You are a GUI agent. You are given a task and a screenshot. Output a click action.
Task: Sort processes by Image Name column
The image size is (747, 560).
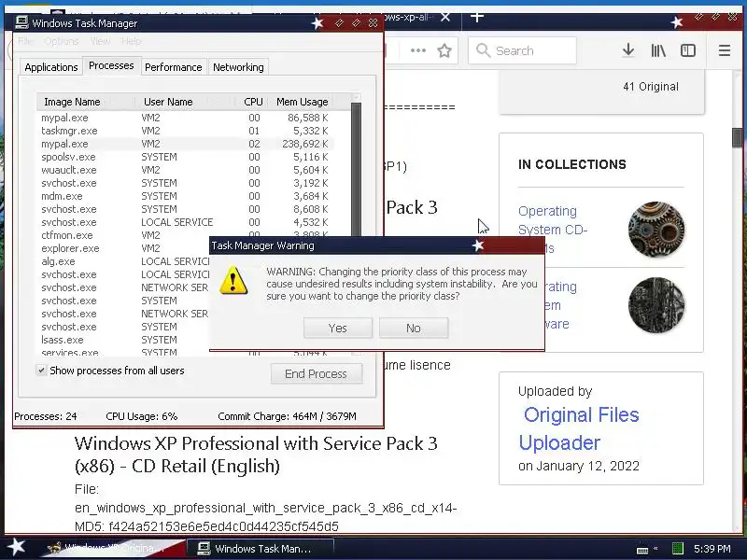pos(85,102)
